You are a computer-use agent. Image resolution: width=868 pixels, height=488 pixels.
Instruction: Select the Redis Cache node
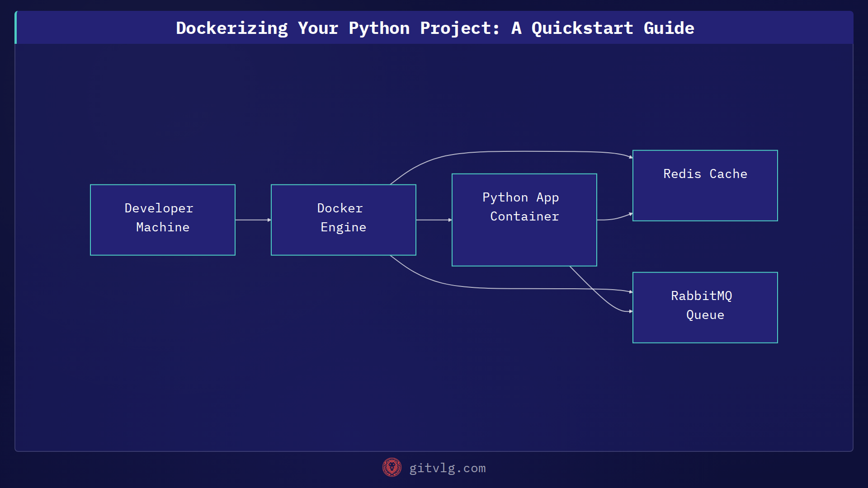coord(705,186)
